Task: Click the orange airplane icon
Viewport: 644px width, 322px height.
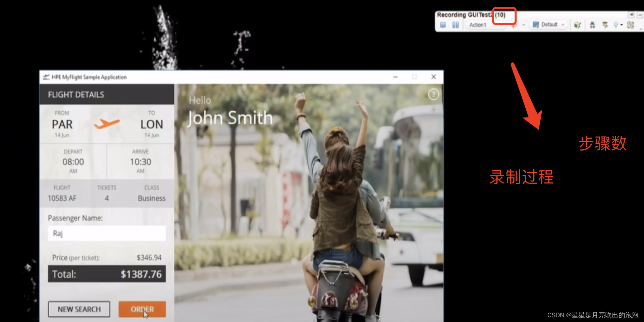Action: click(x=107, y=124)
